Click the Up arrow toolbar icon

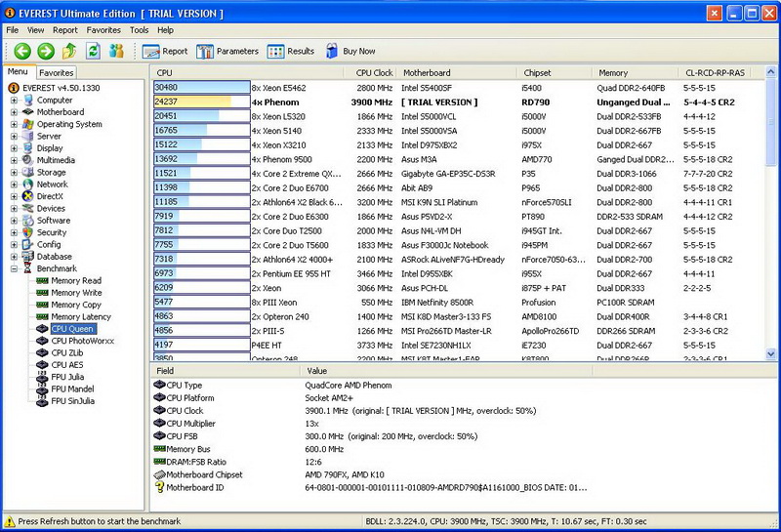[69, 51]
